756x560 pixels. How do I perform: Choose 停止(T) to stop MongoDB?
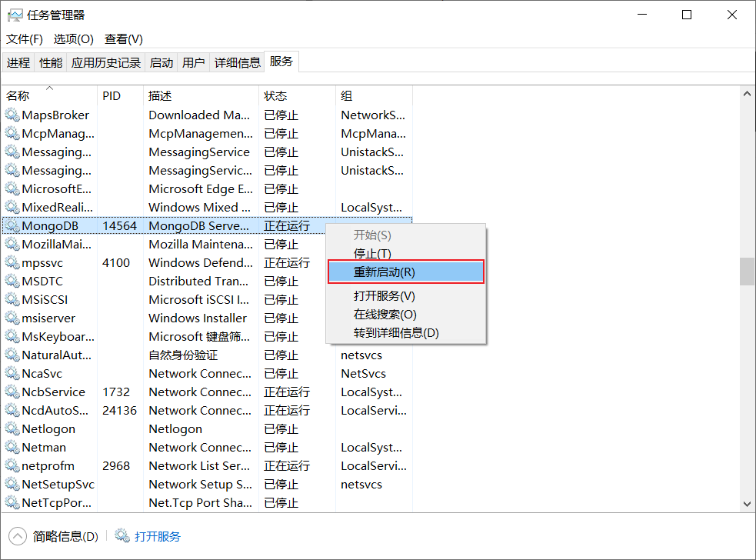tap(372, 253)
